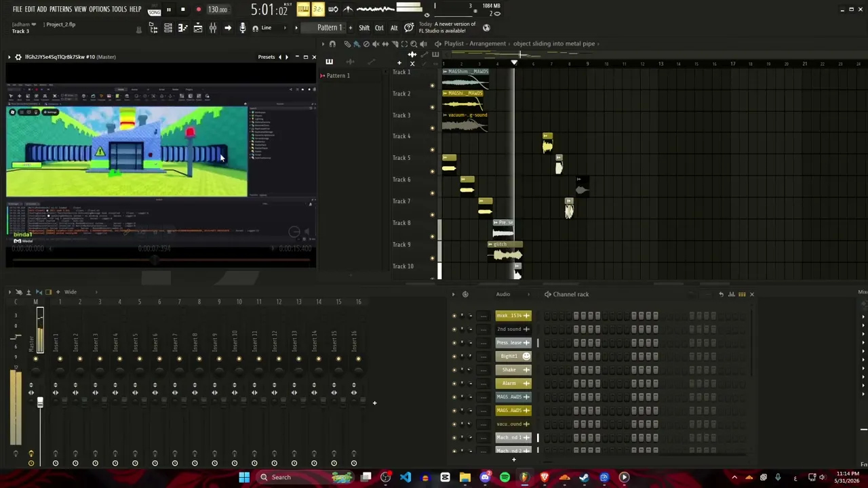Open the EDIT menu
Image resolution: width=868 pixels, height=488 pixels.
coord(30,9)
